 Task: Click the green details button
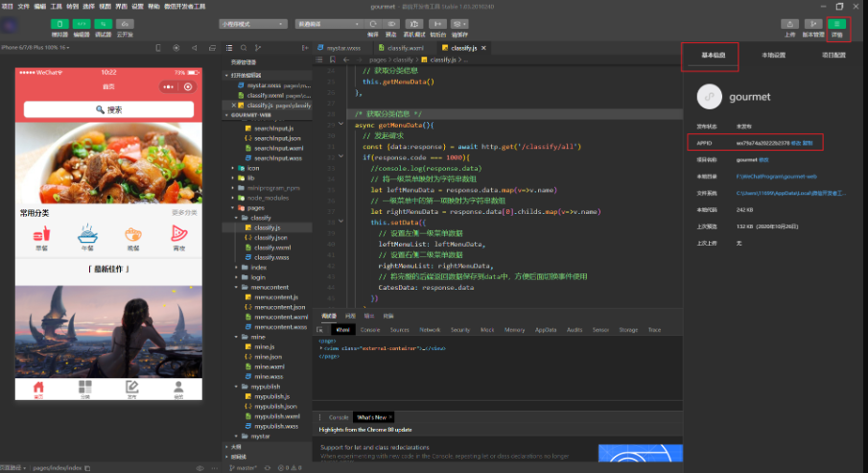837,23
